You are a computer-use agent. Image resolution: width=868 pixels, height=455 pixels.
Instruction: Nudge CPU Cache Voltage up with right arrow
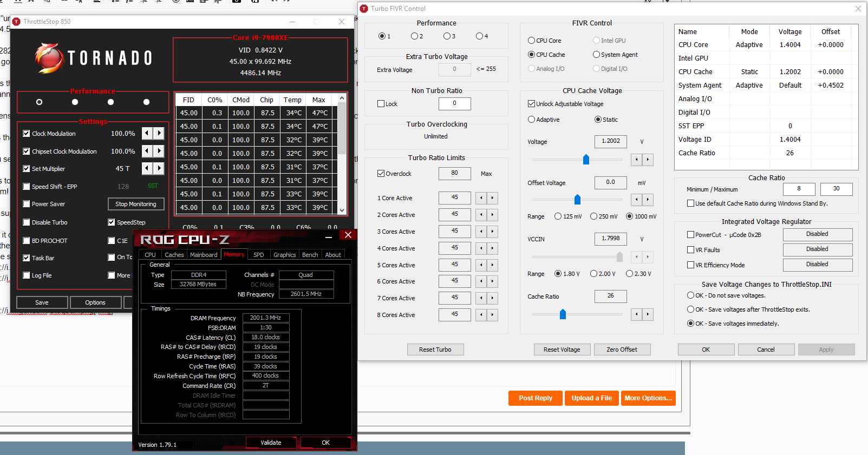(648, 160)
